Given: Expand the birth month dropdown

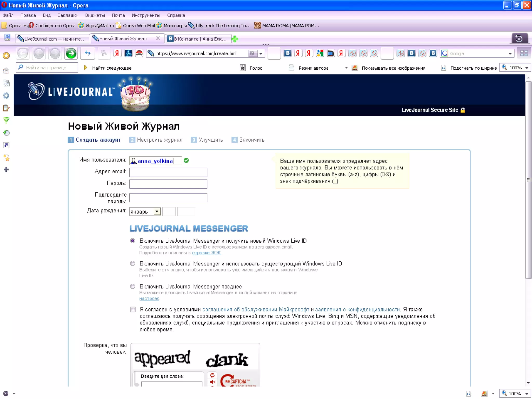Looking at the screenshot, I should pyautogui.click(x=157, y=211).
